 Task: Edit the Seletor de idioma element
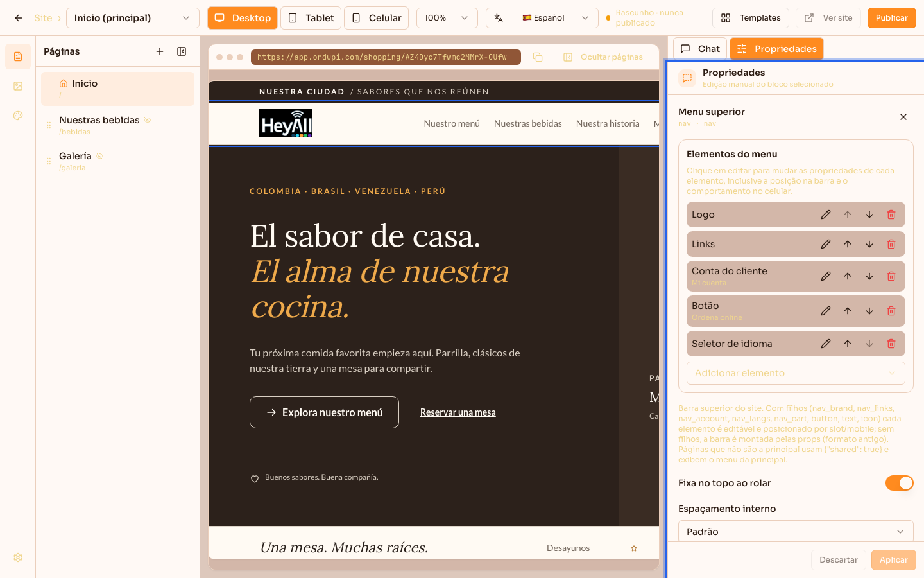(x=826, y=344)
